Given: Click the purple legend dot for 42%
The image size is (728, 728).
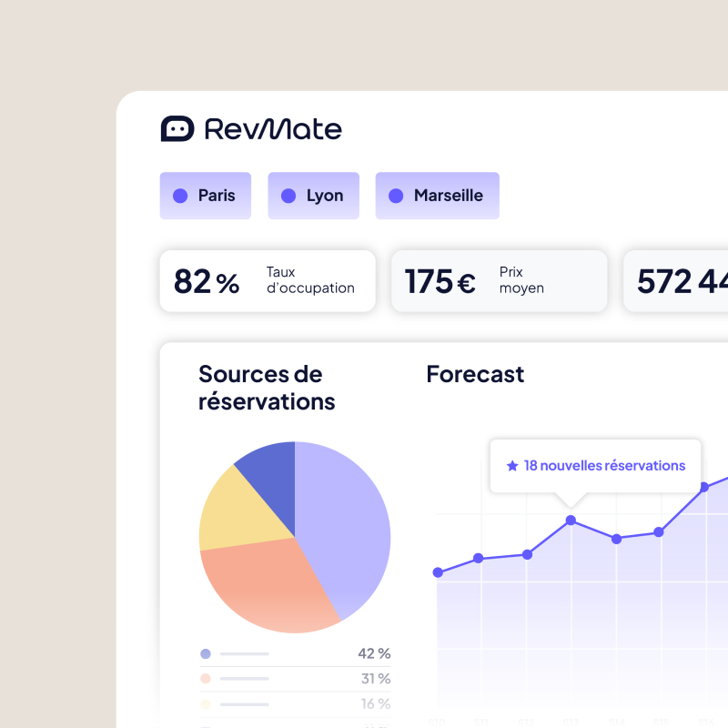Looking at the screenshot, I should tap(206, 653).
